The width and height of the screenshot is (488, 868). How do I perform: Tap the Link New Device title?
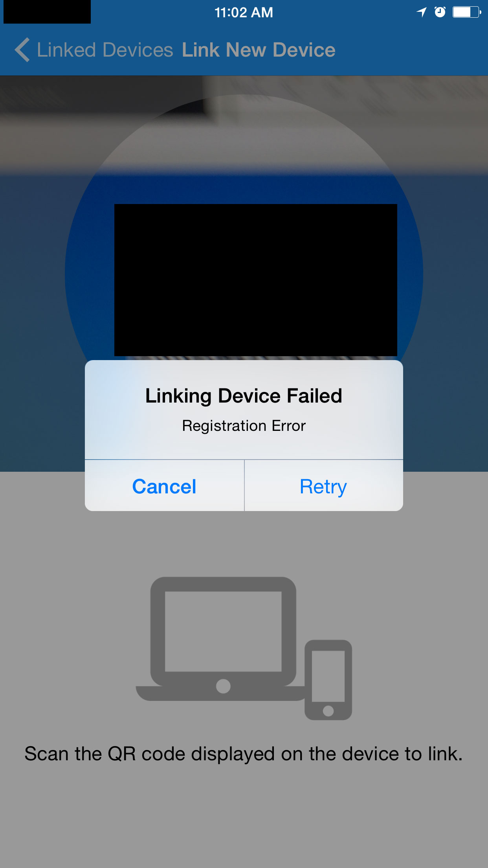(x=259, y=50)
